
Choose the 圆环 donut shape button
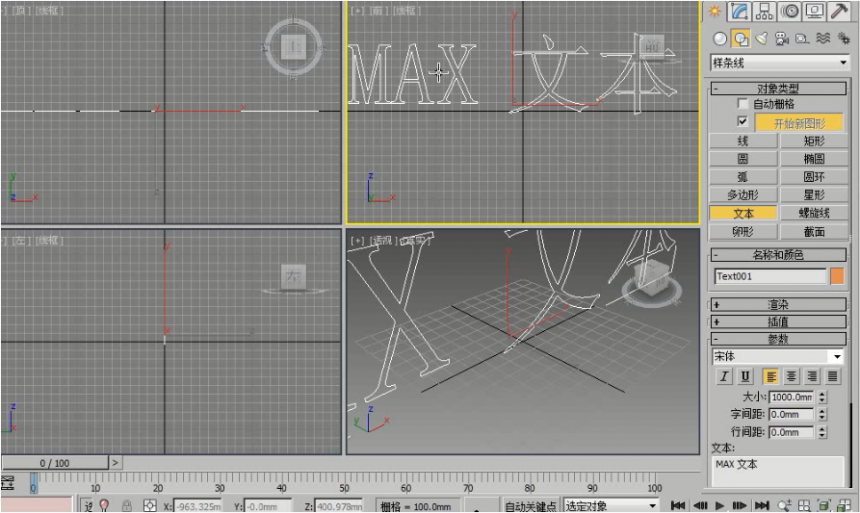[814, 177]
